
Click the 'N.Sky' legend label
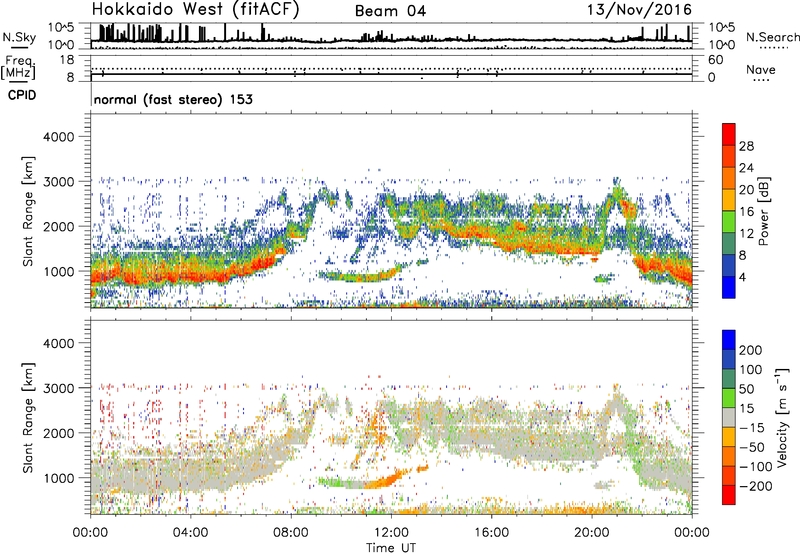(x=19, y=37)
